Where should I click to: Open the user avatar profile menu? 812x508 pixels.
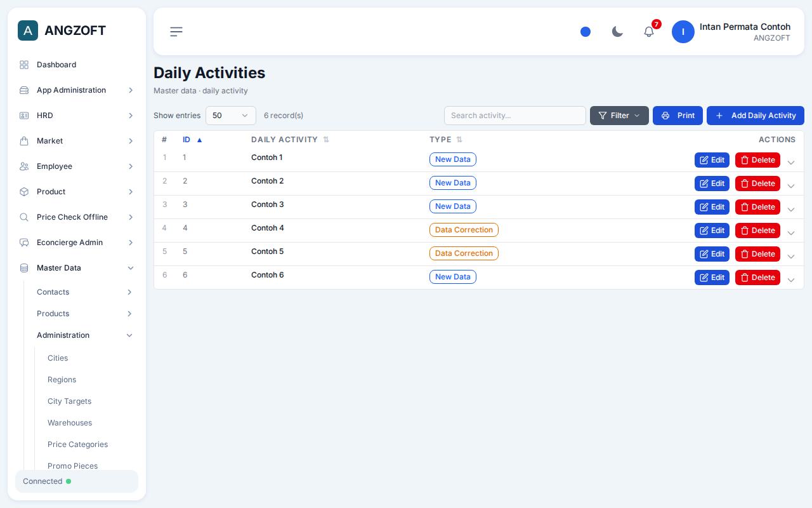tap(683, 32)
